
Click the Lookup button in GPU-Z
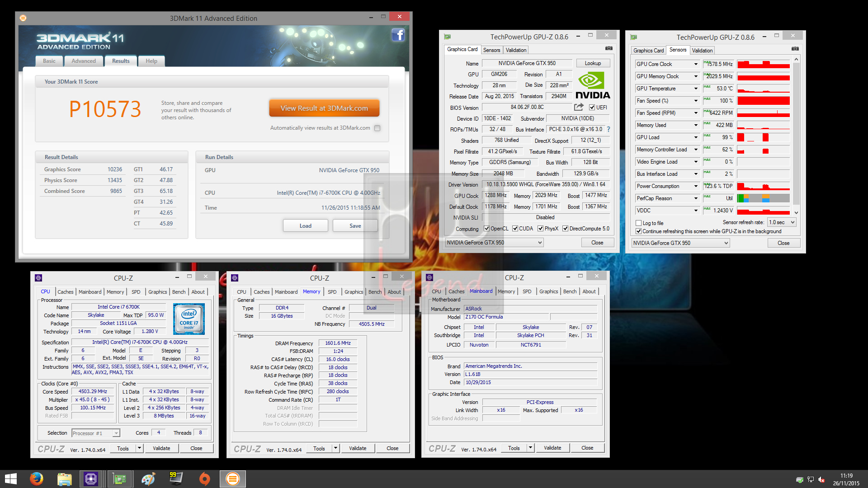tap(593, 63)
